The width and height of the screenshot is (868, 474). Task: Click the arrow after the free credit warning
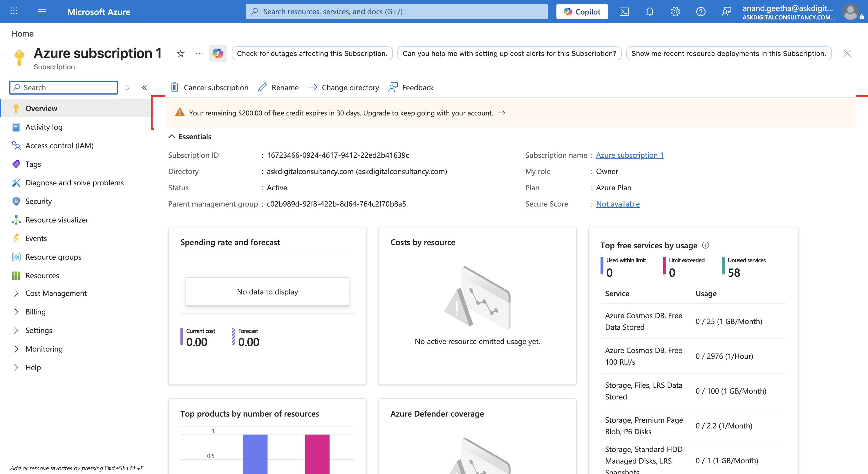coord(502,113)
